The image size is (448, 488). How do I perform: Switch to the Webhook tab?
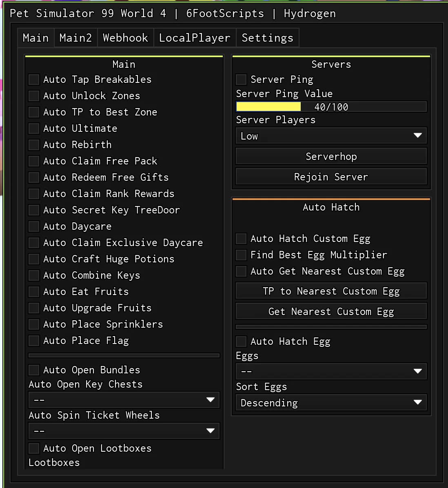click(125, 38)
